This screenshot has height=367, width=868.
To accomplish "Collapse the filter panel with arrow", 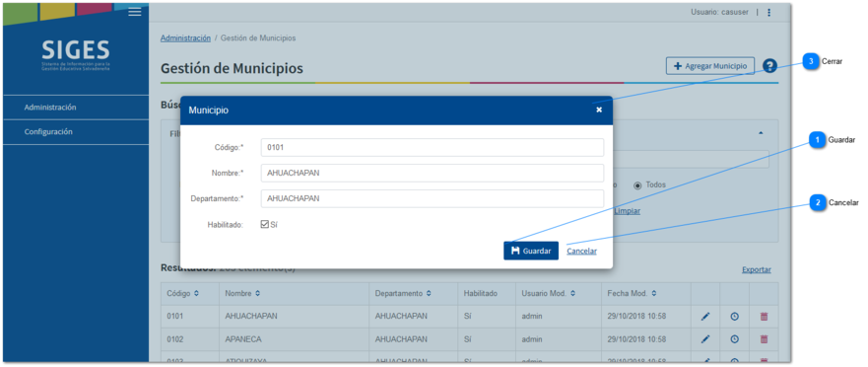I will (x=761, y=133).
